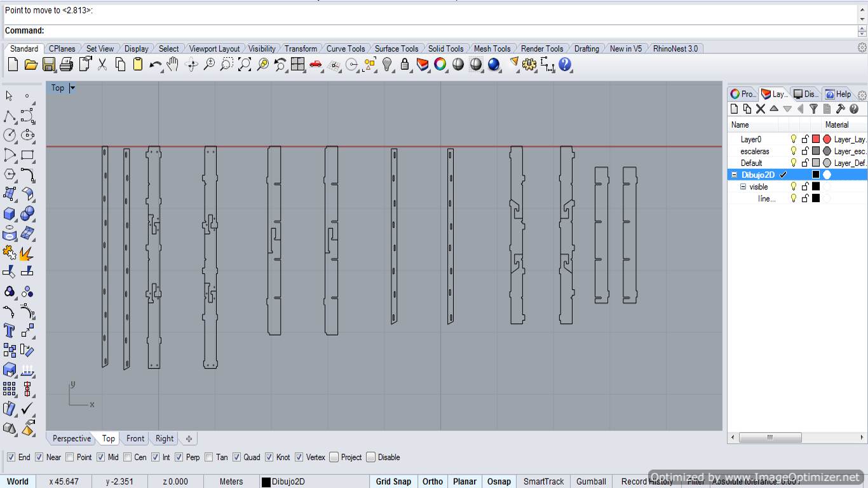Open the Dibujo2D current layer selector in the status bar
The height and width of the screenshot is (488, 868).
click(x=315, y=482)
